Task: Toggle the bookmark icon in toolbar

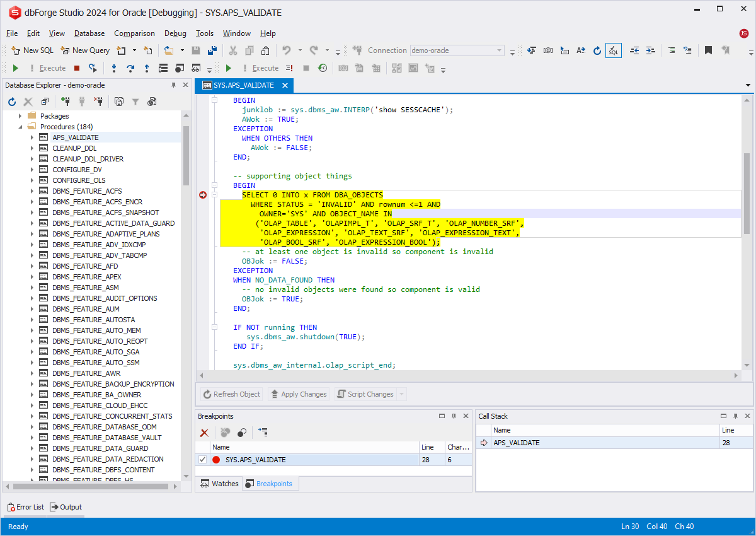Action: coord(708,50)
